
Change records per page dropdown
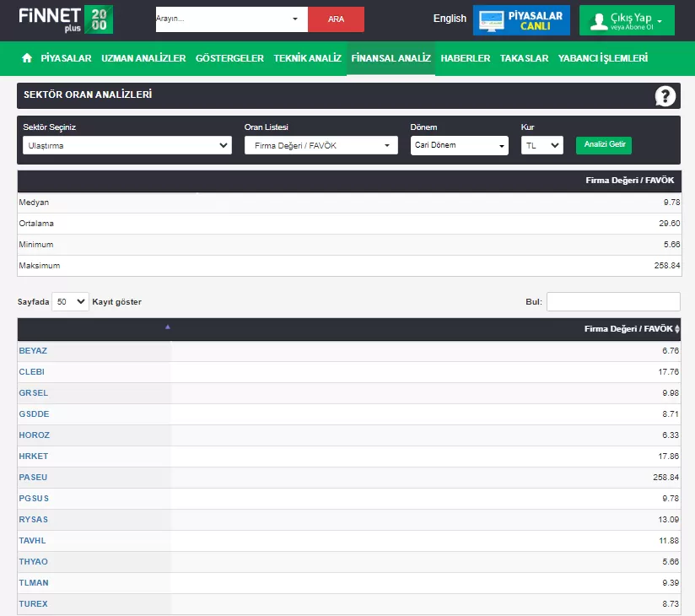[70, 301]
